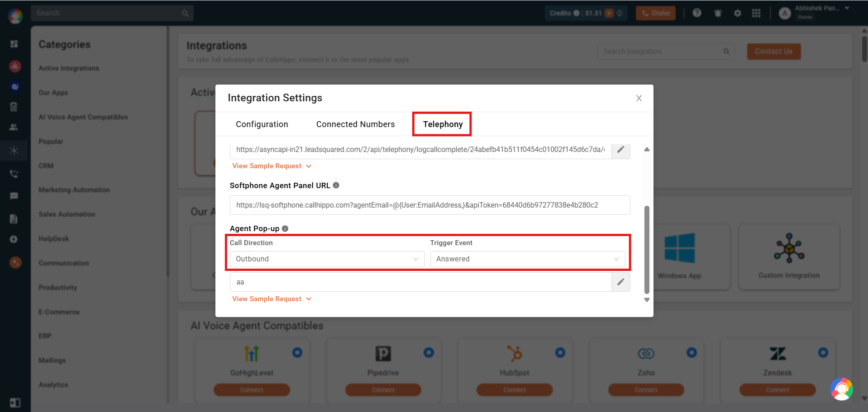Expand View Sample Request under logcallcomplete URL
868x412 pixels.
click(x=272, y=166)
